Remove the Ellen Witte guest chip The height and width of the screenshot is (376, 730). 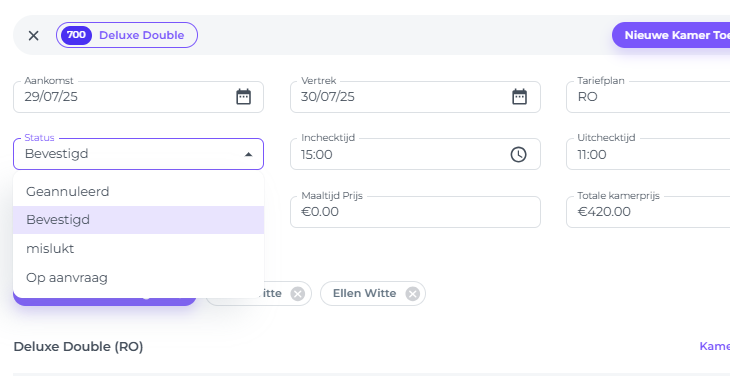pos(412,294)
